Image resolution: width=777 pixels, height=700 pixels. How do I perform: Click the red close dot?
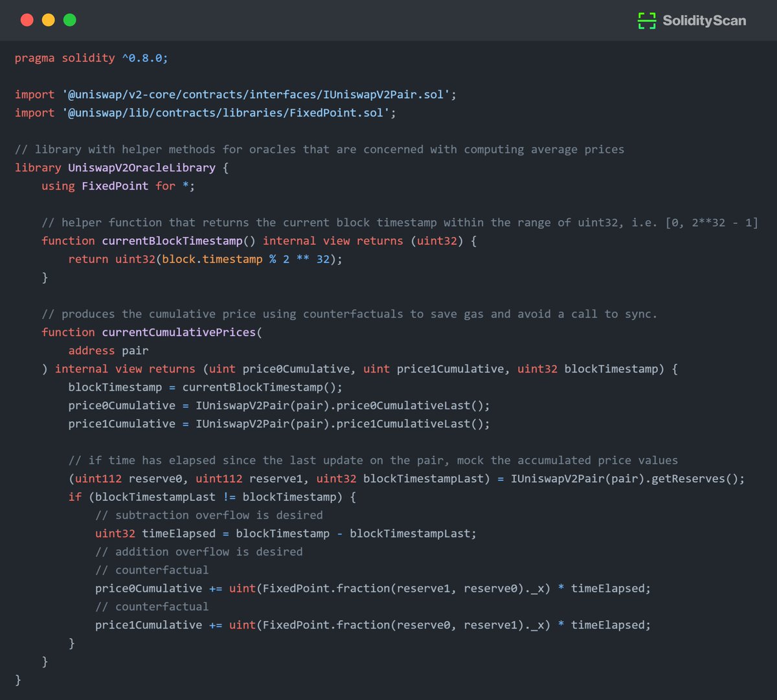tap(27, 20)
